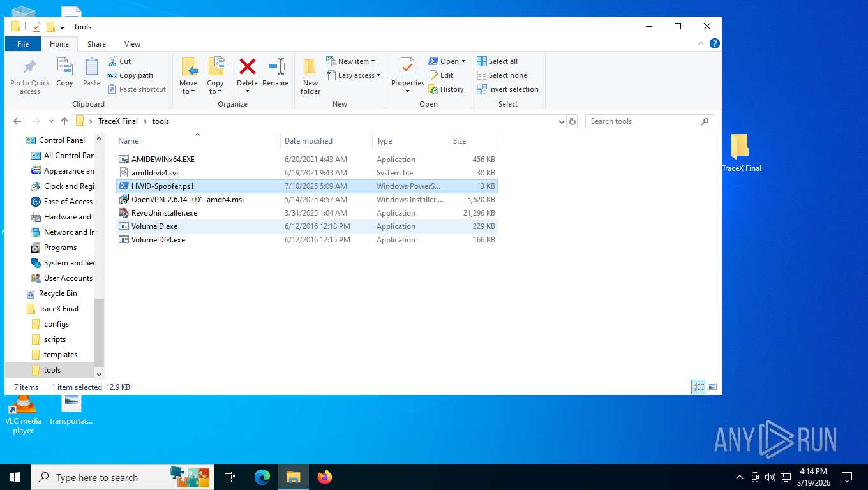Create a folder with New folder icon
Viewport: 868px width, 490px height.
point(310,67)
